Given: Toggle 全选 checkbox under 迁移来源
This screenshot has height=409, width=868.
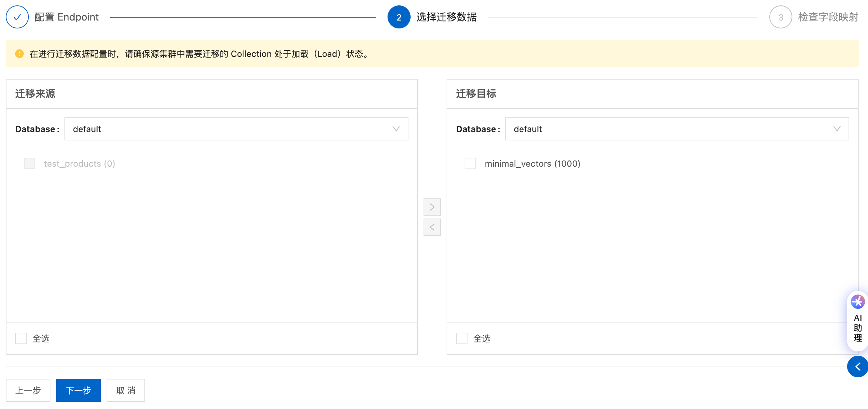Looking at the screenshot, I should click(x=21, y=338).
